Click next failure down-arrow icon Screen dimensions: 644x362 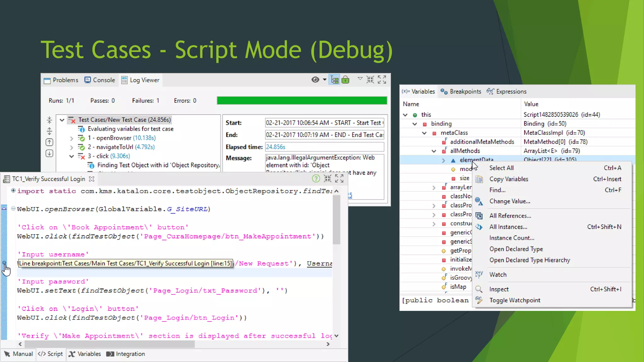coord(49,153)
